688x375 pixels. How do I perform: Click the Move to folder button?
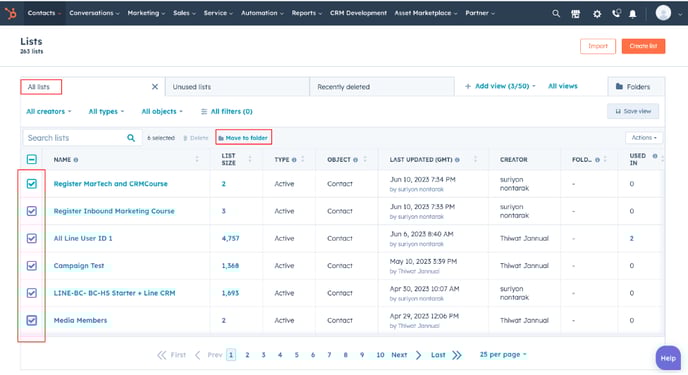point(244,138)
